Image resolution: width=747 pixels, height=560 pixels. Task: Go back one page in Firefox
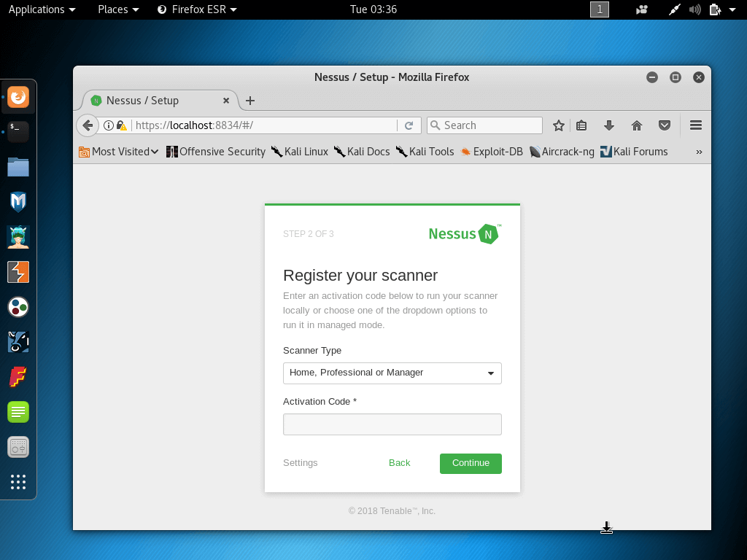[88, 125]
